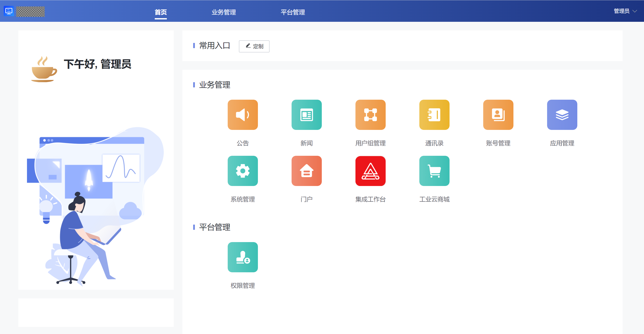
Task: Click the 集成工作台 text label
Action: [370, 199]
